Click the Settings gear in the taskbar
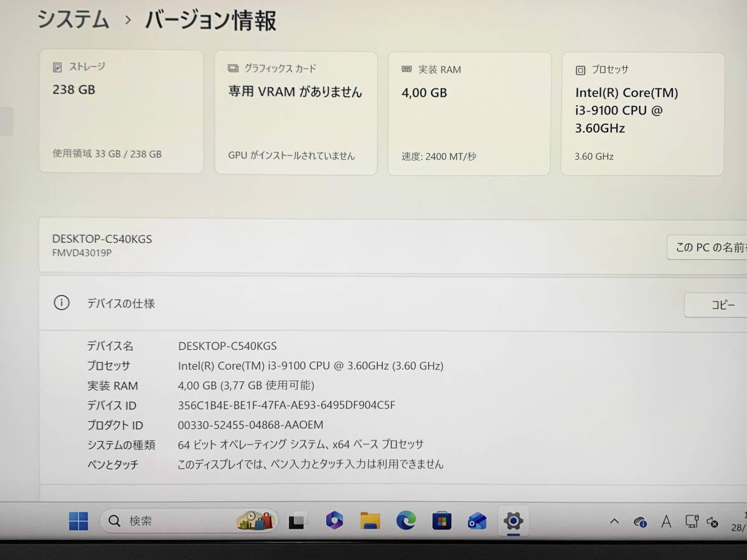This screenshot has width=747, height=560. (513, 521)
